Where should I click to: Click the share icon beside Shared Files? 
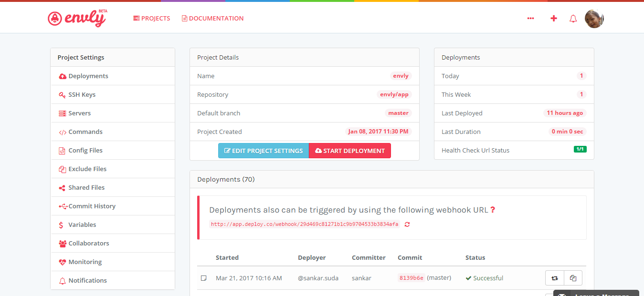pyautogui.click(x=62, y=188)
